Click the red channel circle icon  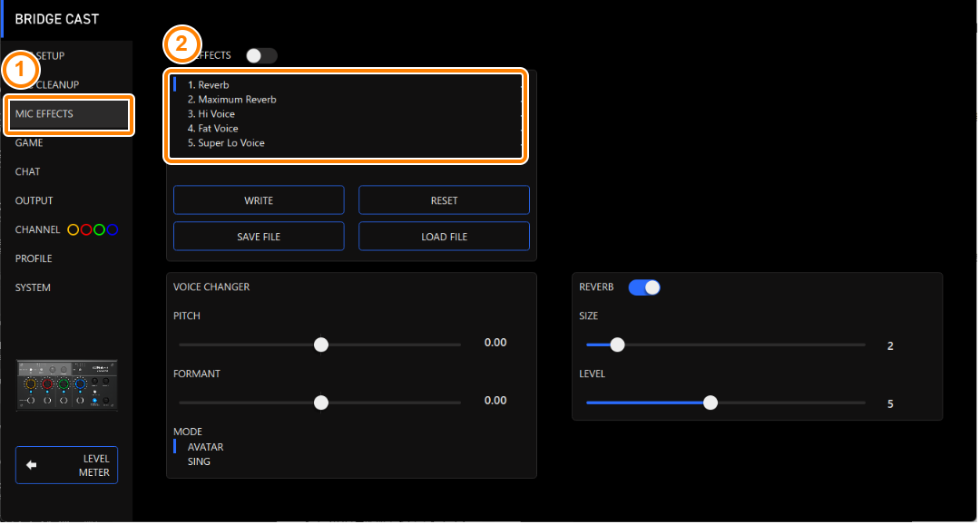point(85,230)
